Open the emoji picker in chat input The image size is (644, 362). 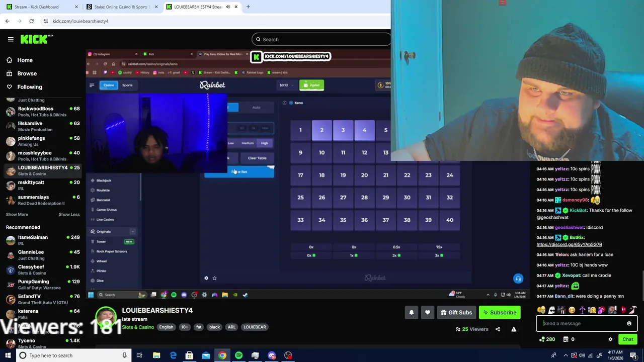pyautogui.click(x=629, y=324)
